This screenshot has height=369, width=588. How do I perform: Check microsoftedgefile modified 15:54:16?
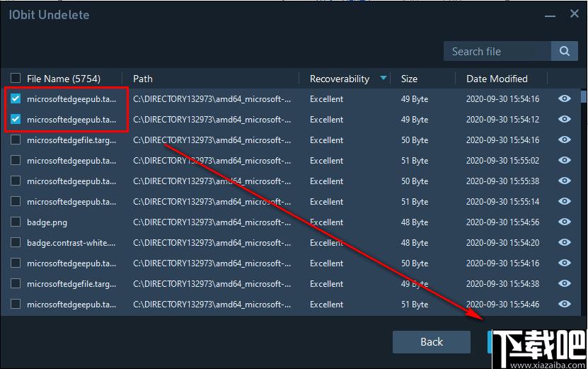coord(16,140)
